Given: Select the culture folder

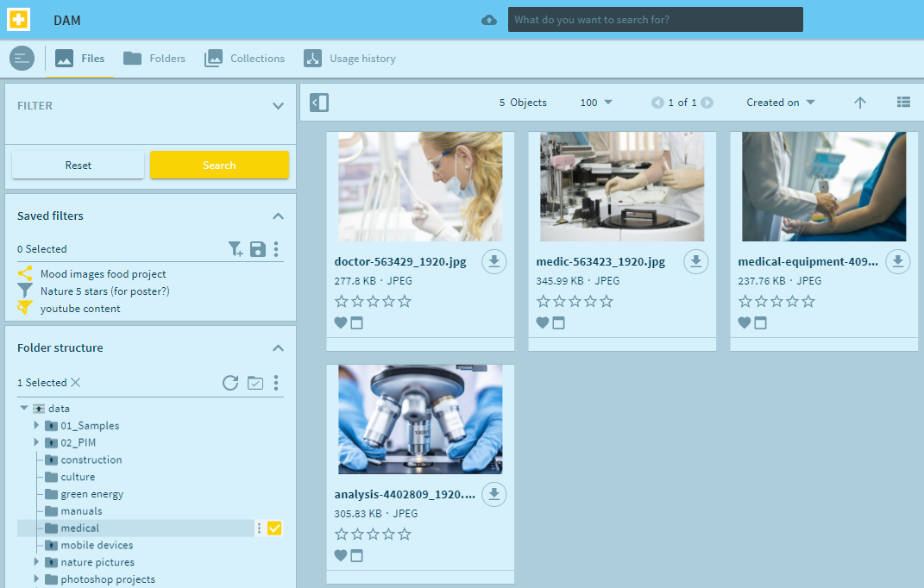Looking at the screenshot, I should click(77, 477).
